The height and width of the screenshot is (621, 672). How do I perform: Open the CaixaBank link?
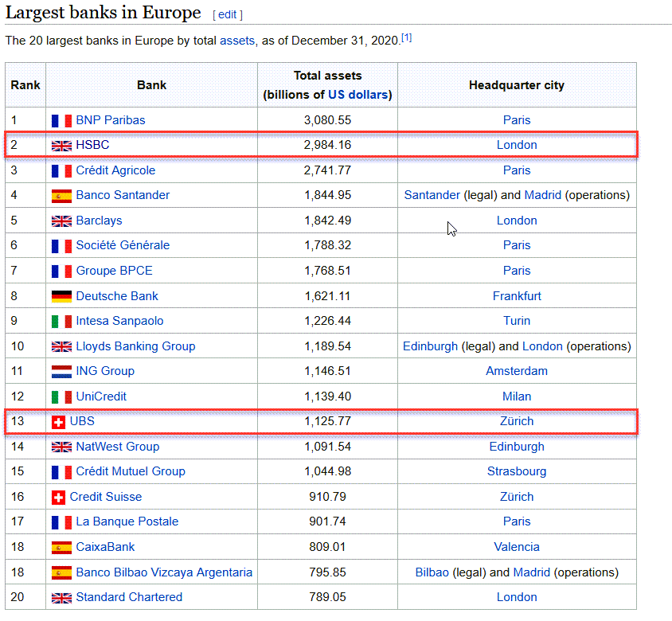click(x=105, y=547)
